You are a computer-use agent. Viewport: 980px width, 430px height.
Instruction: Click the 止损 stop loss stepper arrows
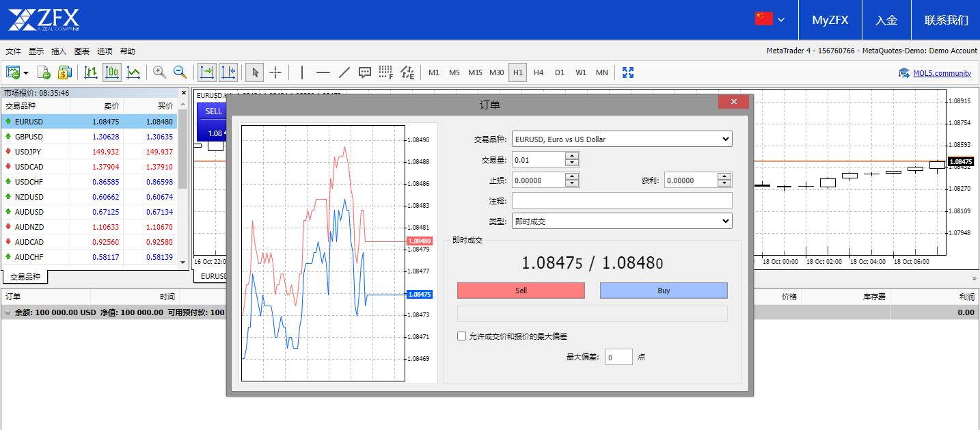[572, 180]
